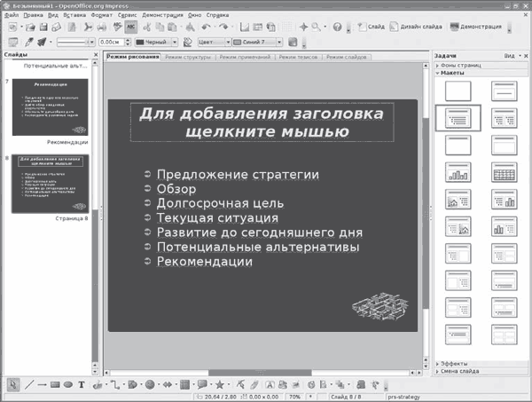
Task: Toggle the ABC spellcheck button
Action: 130,27
